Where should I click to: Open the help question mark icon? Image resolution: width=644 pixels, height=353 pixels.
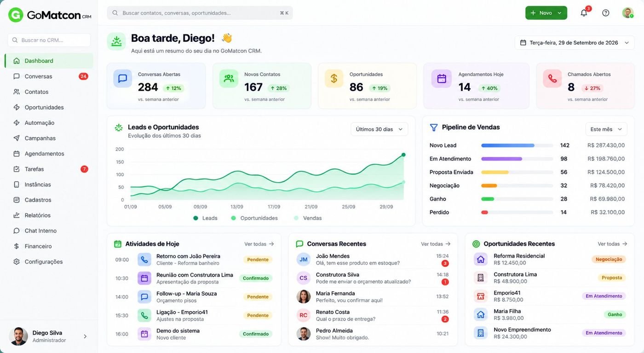coord(606,13)
